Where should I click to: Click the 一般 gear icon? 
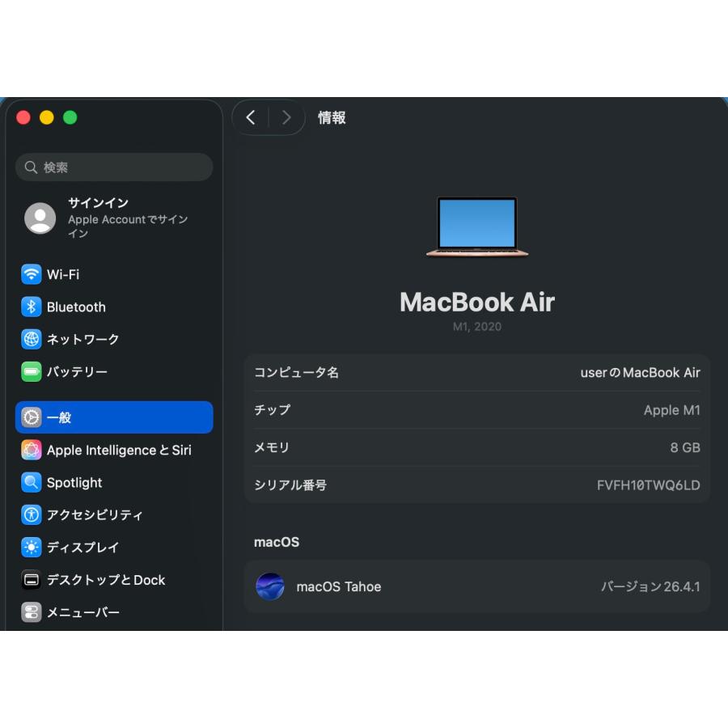pos(31,417)
